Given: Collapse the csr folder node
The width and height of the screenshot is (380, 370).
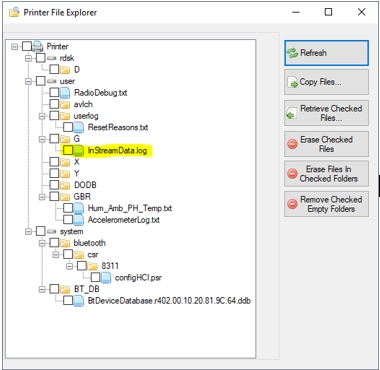Looking at the screenshot, I should pos(56,255).
